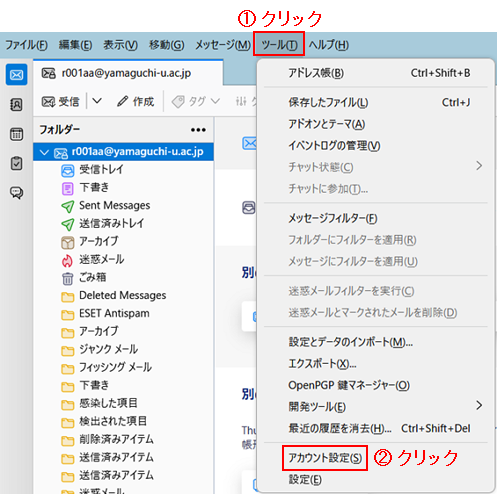
Task: Click the 作成 compose button
Action: click(136, 101)
